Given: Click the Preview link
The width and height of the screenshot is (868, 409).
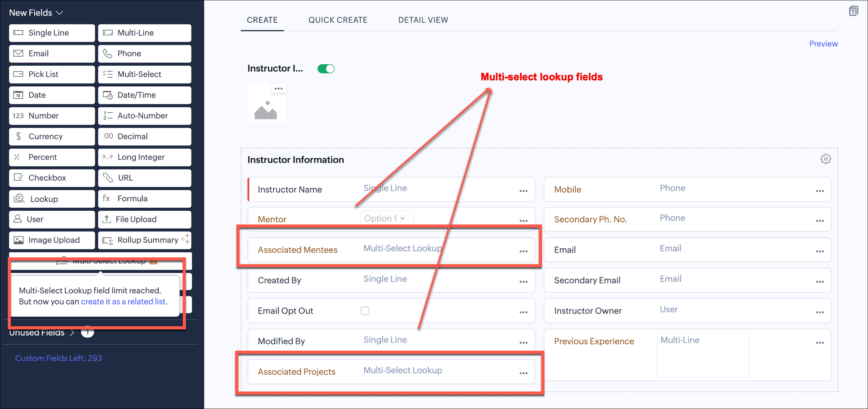Looking at the screenshot, I should 823,44.
